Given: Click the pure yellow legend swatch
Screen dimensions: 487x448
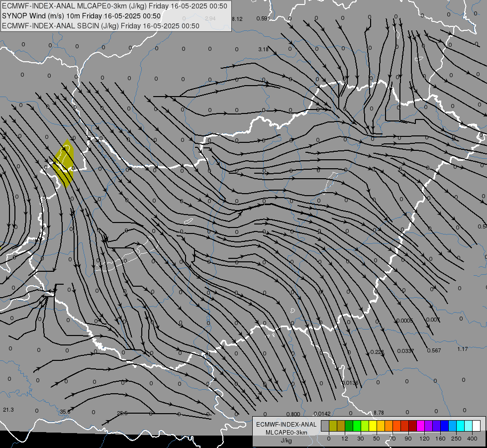Looking at the screenshot, I should point(373,426).
